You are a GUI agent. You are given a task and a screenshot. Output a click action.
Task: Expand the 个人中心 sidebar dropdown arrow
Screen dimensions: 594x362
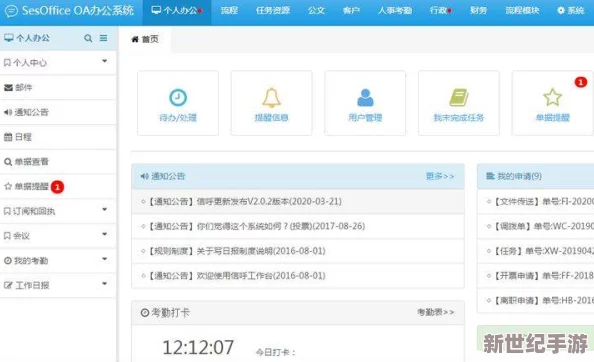coord(105,61)
